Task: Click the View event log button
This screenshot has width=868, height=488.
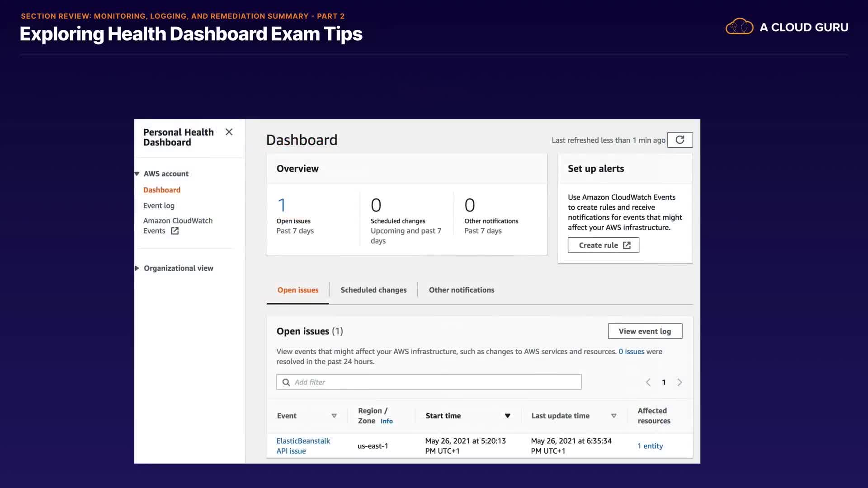Action: (645, 331)
